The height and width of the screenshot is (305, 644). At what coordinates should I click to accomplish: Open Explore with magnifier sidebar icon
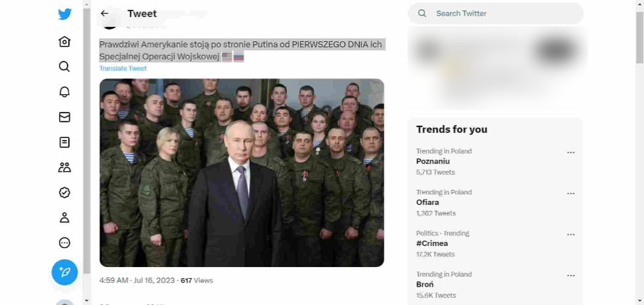point(64,67)
